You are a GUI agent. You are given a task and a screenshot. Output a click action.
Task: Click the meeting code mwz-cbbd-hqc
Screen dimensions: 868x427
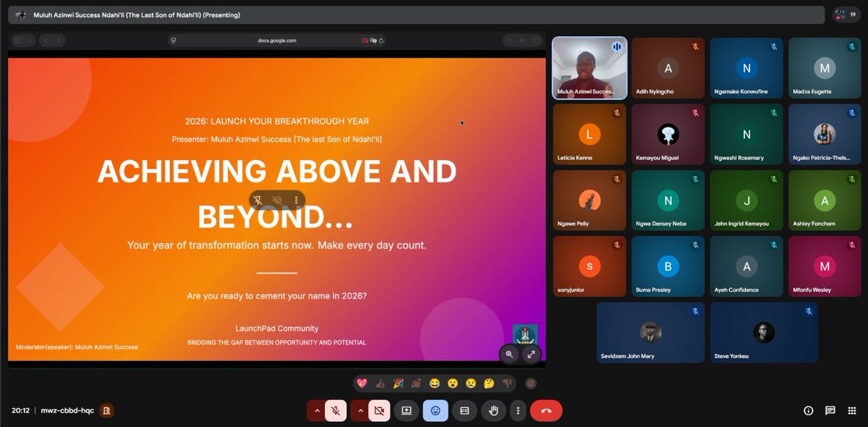tap(67, 410)
